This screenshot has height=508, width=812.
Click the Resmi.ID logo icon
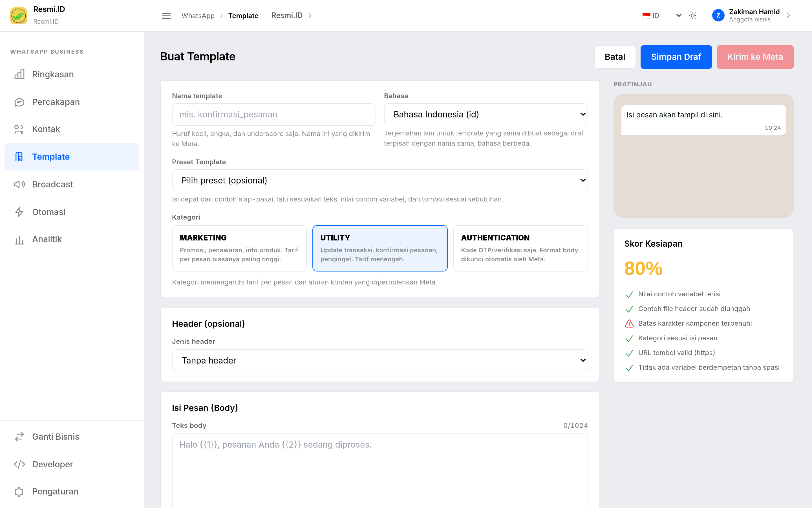pos(18,16)
